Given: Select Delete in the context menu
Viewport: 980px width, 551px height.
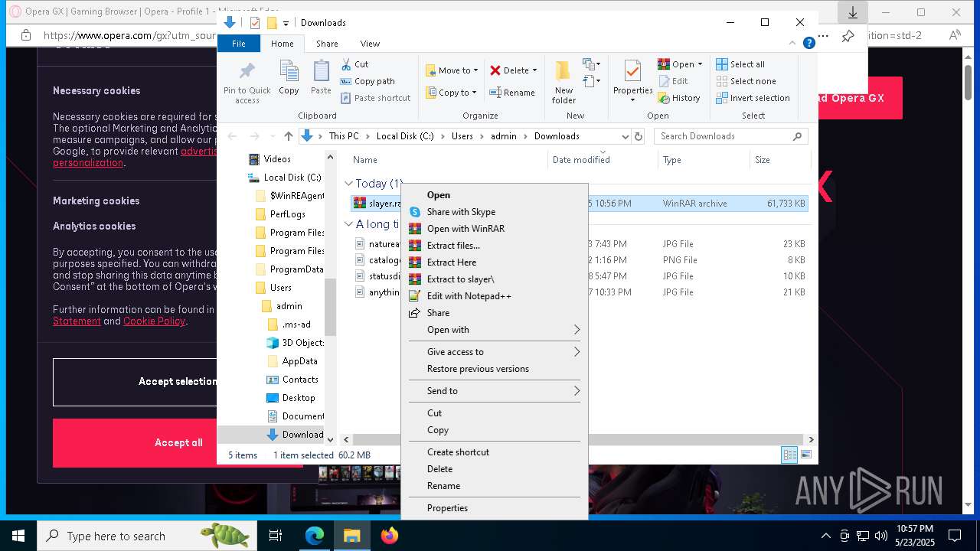Looking at the screenshot, I should [495, 469].
